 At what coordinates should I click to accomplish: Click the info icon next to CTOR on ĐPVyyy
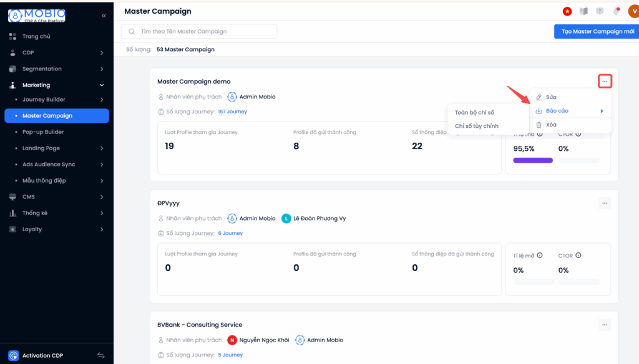pyautogui.click(x=578, y=256)
